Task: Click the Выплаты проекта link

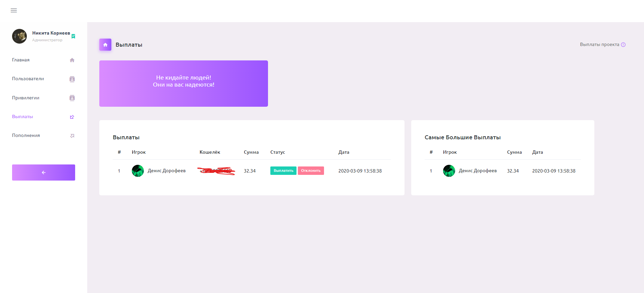Action: point(599,45)
